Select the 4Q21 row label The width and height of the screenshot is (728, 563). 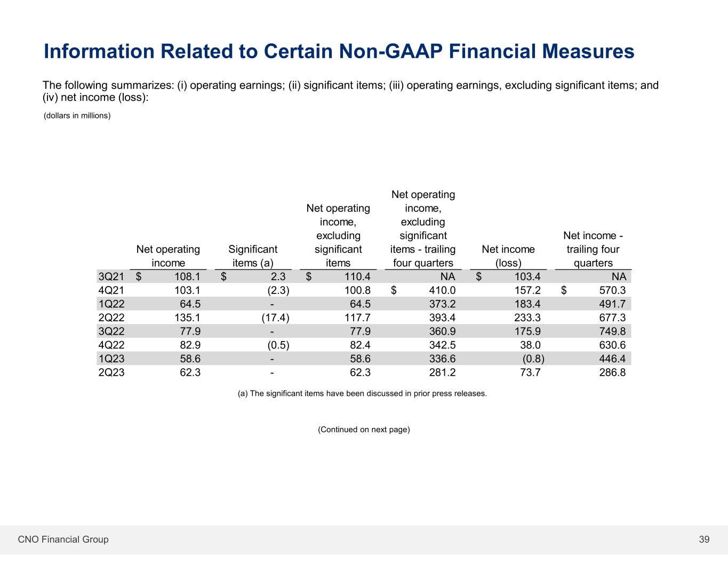(x=111, y=290)
